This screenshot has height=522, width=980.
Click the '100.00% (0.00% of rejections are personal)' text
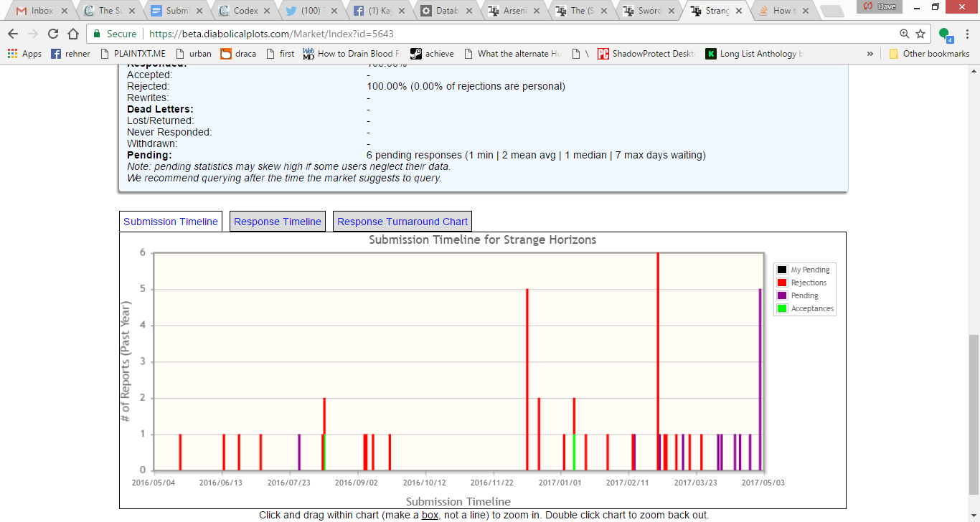click(x=466, y=86)
